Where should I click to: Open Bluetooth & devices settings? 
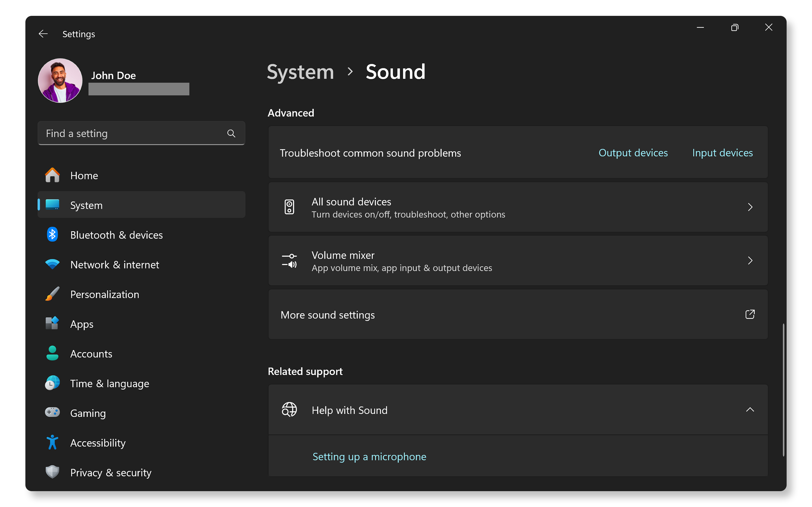[x=116, y=235]
